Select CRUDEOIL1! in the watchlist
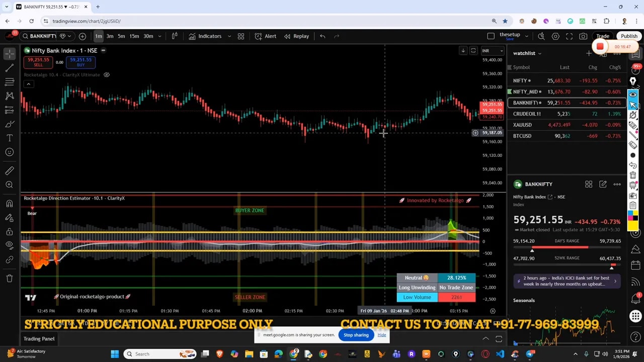 (x=527, y=114)
